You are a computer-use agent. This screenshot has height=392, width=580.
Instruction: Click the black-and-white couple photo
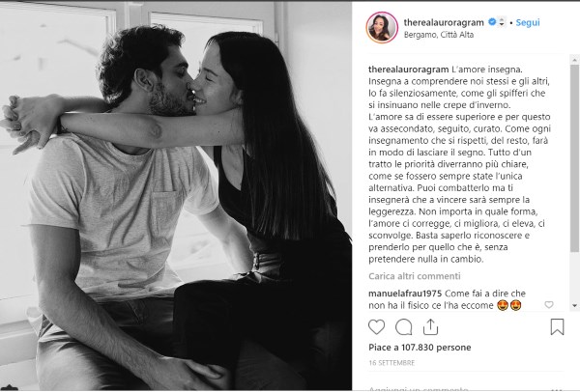[176, 196]
